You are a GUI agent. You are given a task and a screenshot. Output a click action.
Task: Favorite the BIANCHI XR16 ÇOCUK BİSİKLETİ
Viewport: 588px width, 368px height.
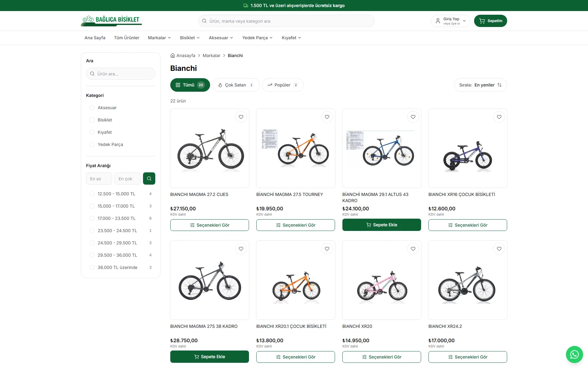pyautogui.click(x=499, y=117)
